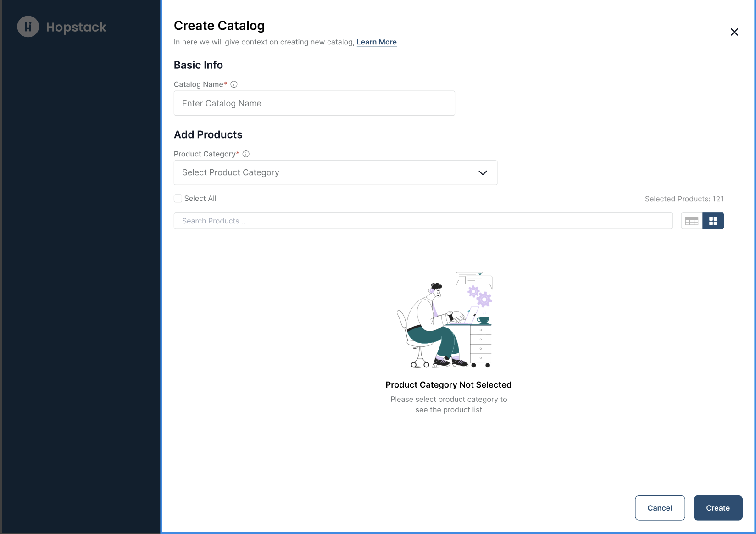The image size is (756, 534).
Task: Click the Catalog Name info icon
Action: click(234, 84)
